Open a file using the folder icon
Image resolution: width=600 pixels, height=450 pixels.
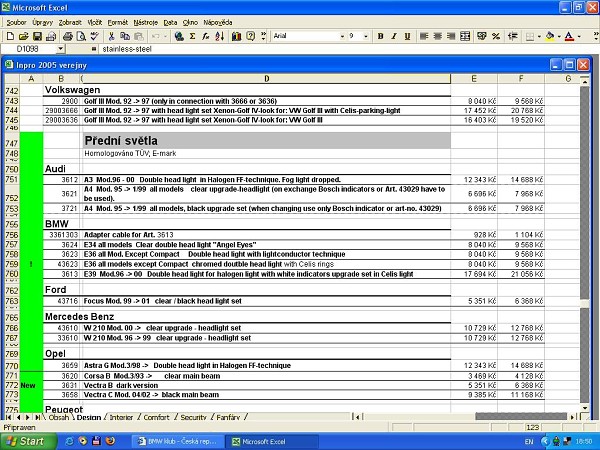[24, 36]
